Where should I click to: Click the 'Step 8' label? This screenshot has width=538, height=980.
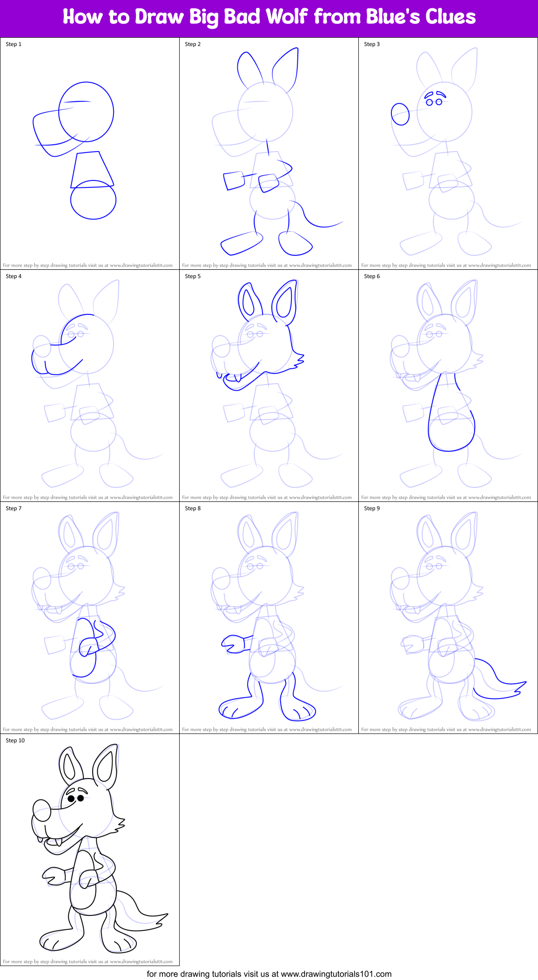(x=193, y=508)
